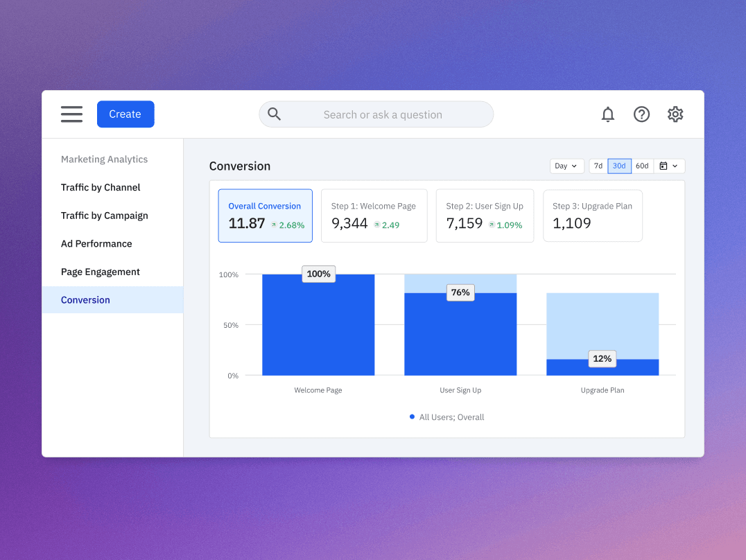Open the Ad Performance section
This screenshot has height=560, width=746.
point(96,243)
